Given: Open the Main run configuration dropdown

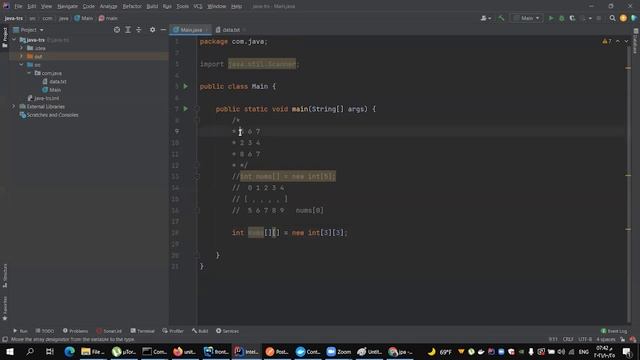Looking at the screenshot, I should (527, 18).
